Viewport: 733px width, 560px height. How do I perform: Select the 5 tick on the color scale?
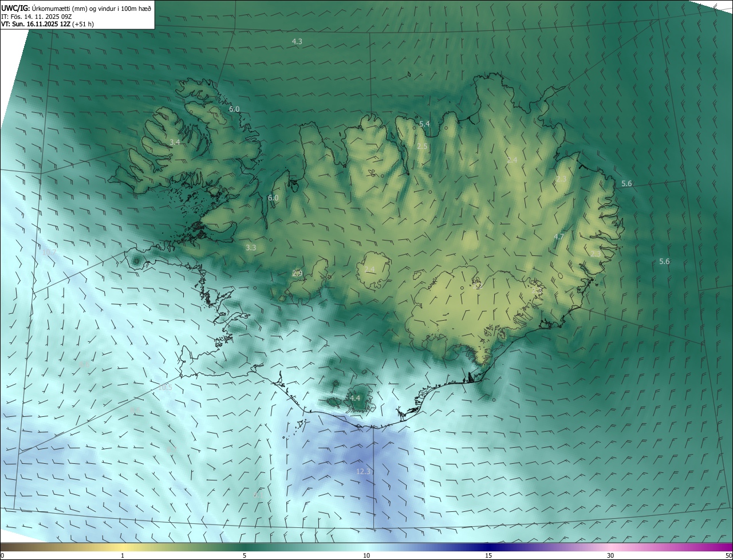coord(245,555)
